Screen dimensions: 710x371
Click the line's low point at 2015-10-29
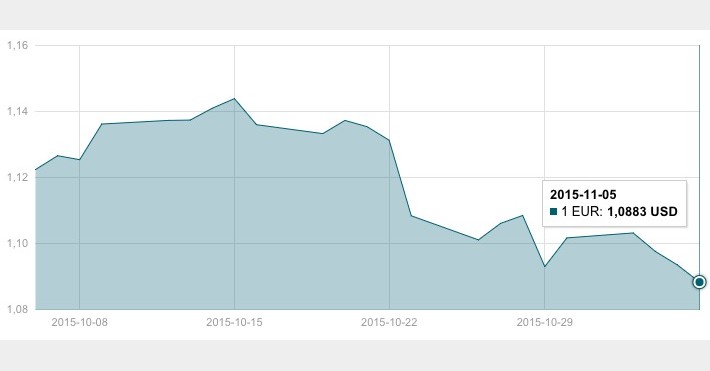click(x=544, y=267)
